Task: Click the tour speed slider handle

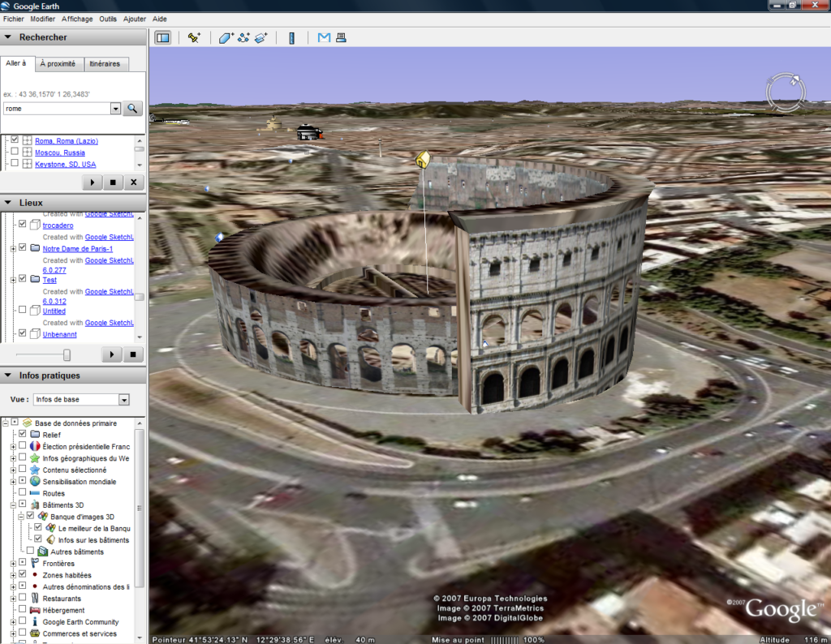Action: point(67,354)
